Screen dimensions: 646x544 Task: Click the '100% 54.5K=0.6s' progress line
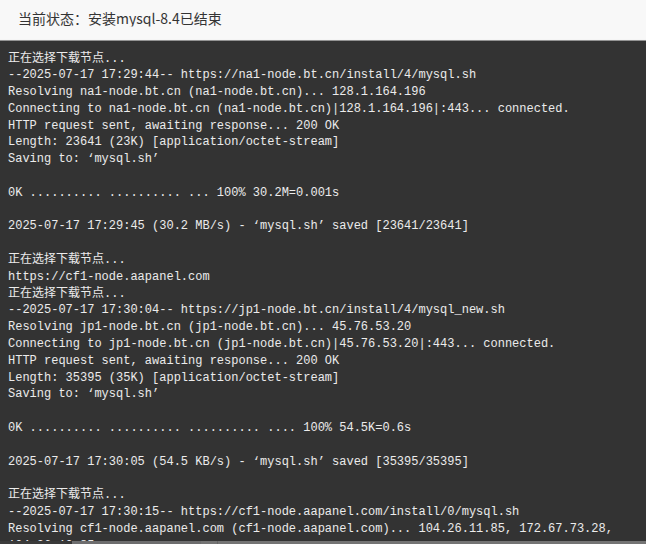pos(209,427)
